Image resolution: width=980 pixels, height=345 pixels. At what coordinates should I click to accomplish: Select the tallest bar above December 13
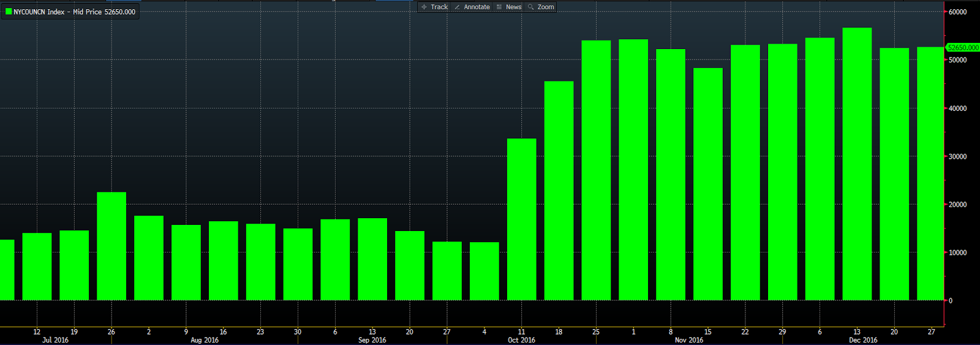(x=857, y=164)
